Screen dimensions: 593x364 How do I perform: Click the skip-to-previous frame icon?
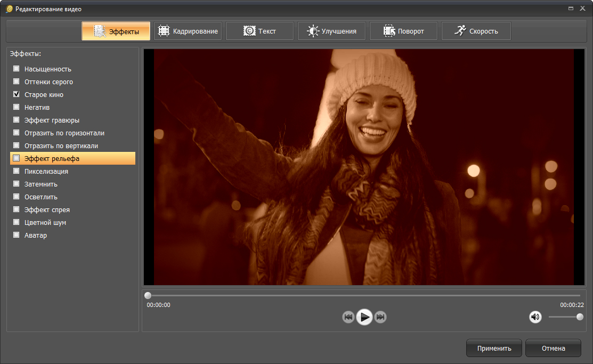pos(348,317)
